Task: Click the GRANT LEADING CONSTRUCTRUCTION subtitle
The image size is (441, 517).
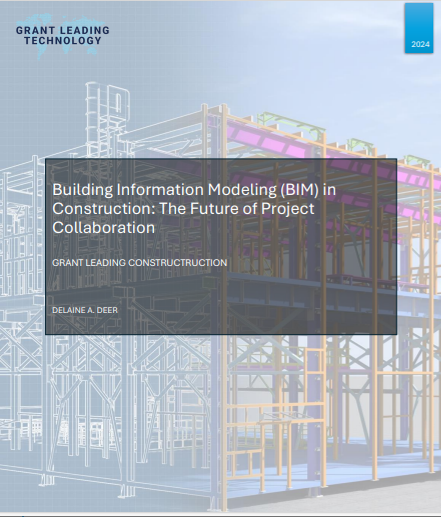Action: (139, 263)
